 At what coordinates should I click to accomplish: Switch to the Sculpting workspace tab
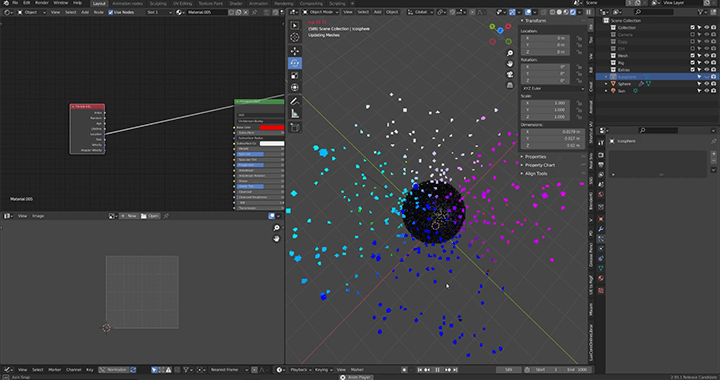pos(158,3)
